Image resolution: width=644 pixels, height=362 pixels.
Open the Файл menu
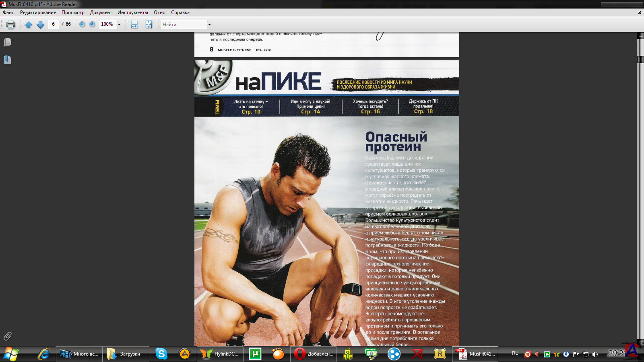[x=8, y=12]
